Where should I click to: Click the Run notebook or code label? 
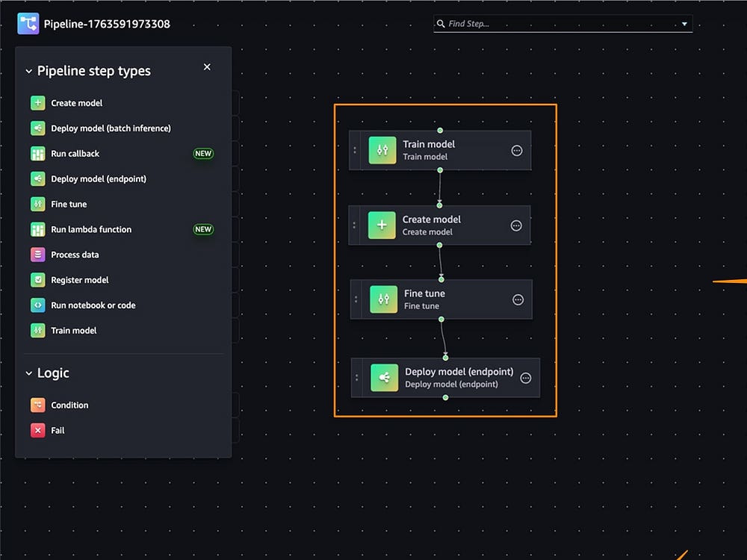(93, 305)
